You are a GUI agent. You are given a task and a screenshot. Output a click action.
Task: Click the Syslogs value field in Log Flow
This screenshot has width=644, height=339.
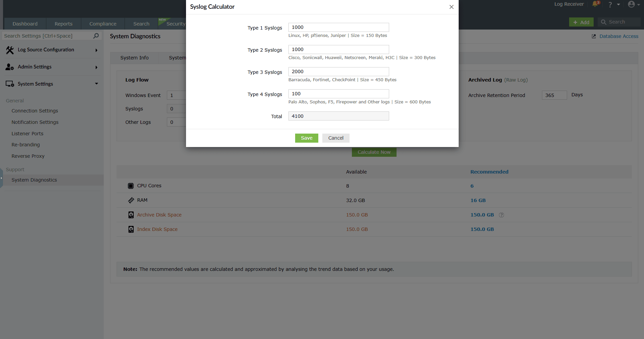[x=176, y=109]
